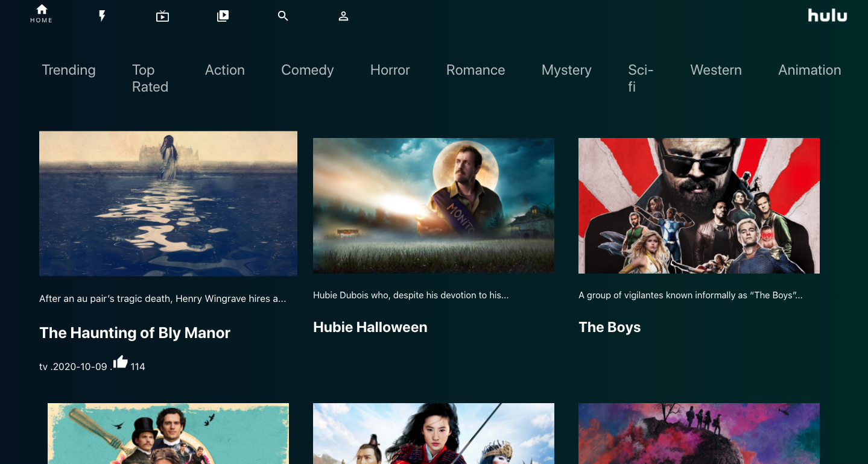The height and width of the screenshot is (464, 868).
Task: Select the Top Rated category
Action: pos(150,78)
